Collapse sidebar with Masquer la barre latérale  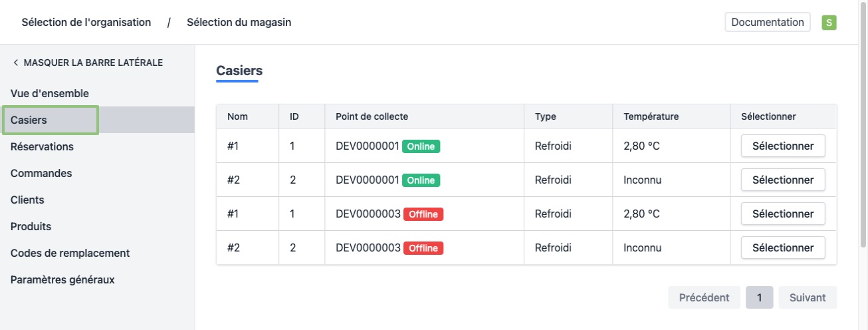[x=87, y=63]
